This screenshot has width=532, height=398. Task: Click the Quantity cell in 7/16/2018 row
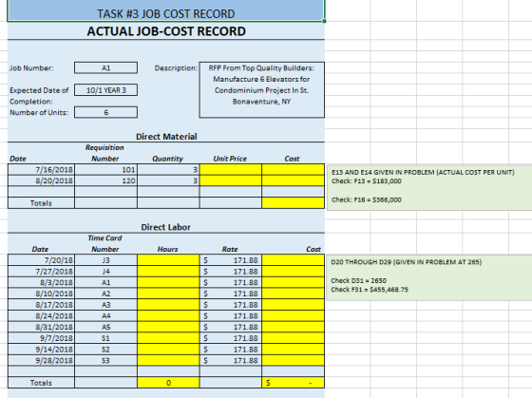click(x=168, y=170)
